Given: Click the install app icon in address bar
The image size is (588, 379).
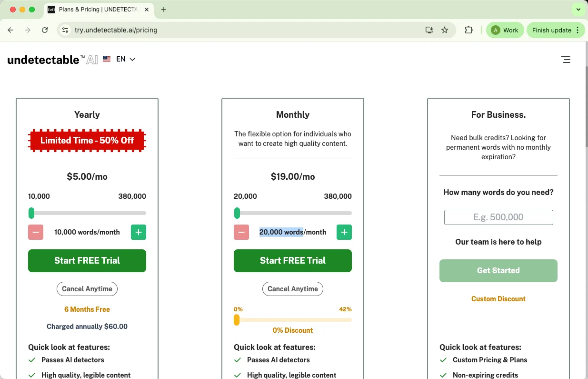Looking at the screenshot, I should (429, 30).
